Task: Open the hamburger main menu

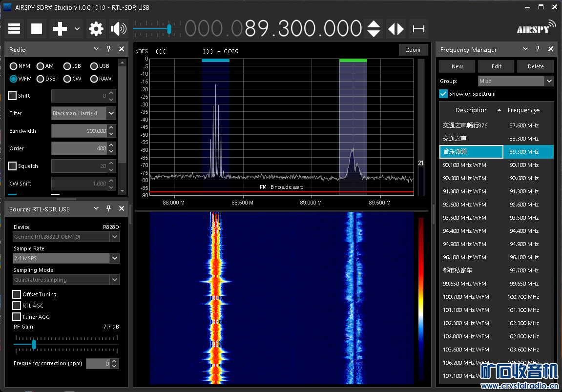Action: pos(14,29)
